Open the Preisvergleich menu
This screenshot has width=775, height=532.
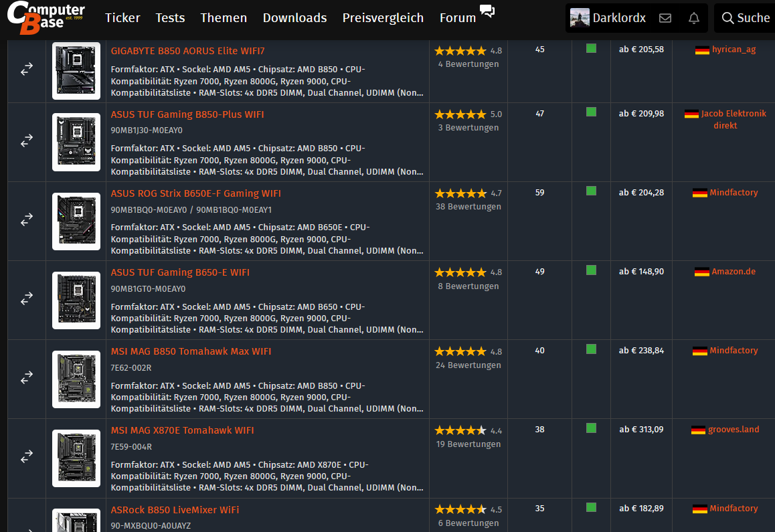(x=383, y=18)
